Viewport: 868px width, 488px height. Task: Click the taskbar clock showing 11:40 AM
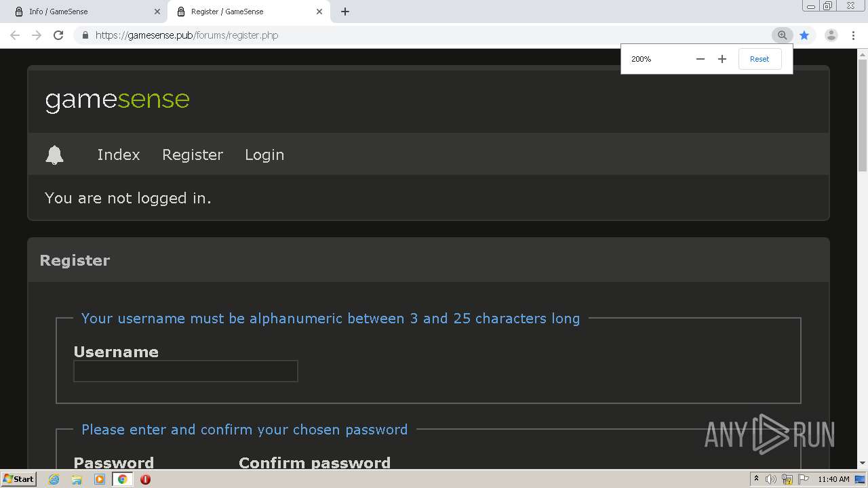pos(833,479)
